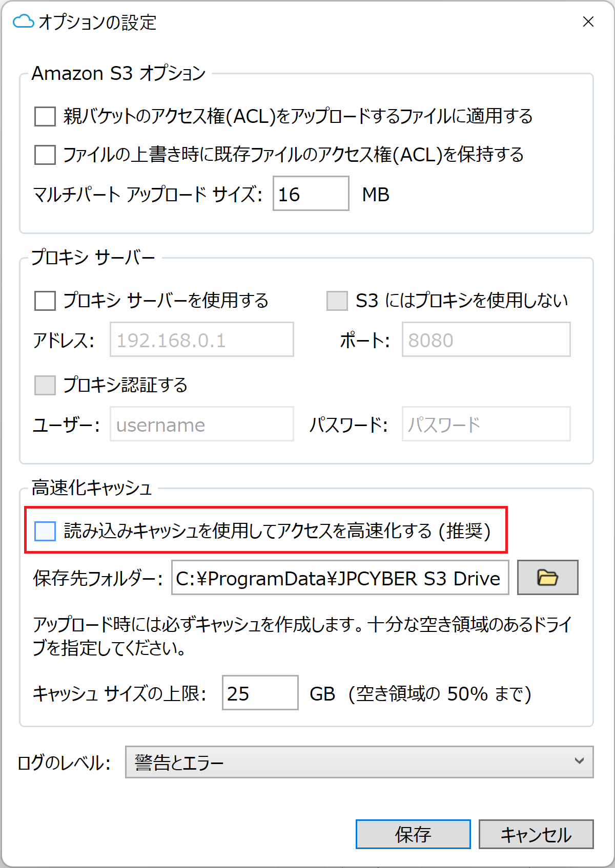Close the options dialog with X

(588, 22)
